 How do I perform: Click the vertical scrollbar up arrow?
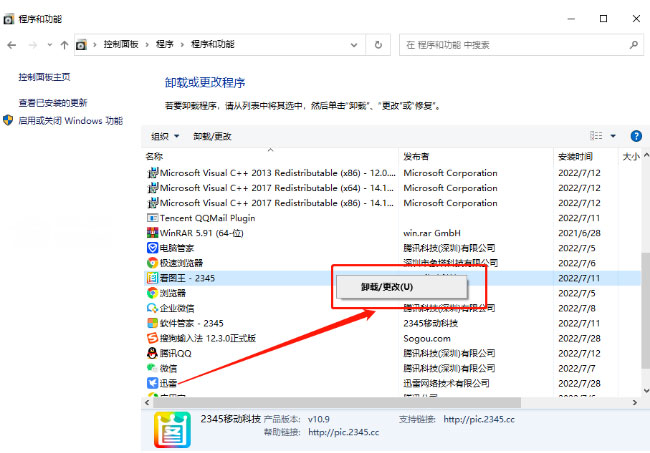[x=645, y=156]
